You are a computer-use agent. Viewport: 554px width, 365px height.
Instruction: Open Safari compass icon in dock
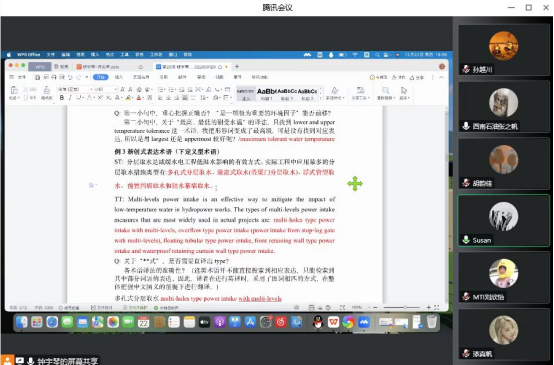(x=52, y=322)
